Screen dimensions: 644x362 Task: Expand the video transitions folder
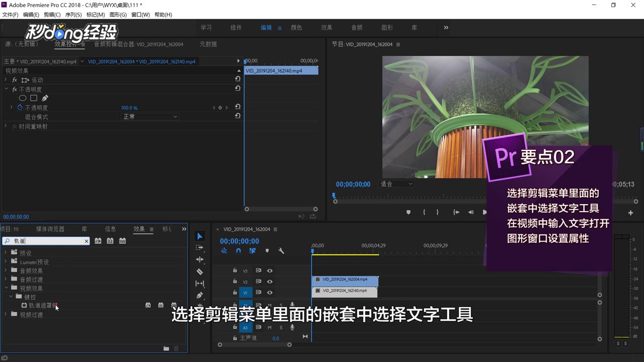[6, 314]
